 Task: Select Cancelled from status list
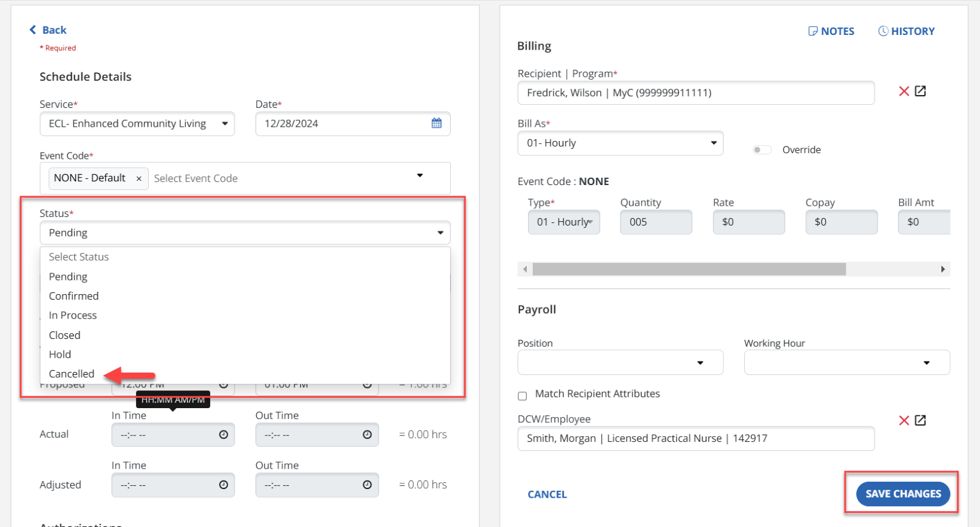click(72, 374)
